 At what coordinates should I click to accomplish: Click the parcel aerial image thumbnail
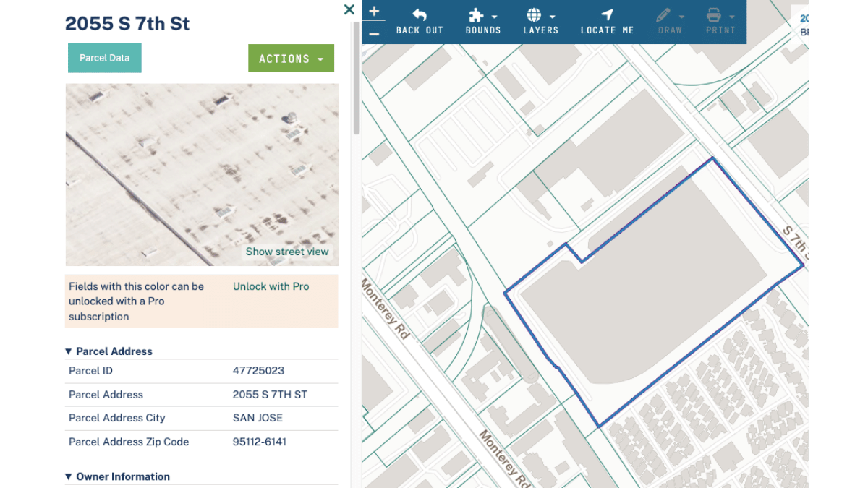tap(181, 166)
